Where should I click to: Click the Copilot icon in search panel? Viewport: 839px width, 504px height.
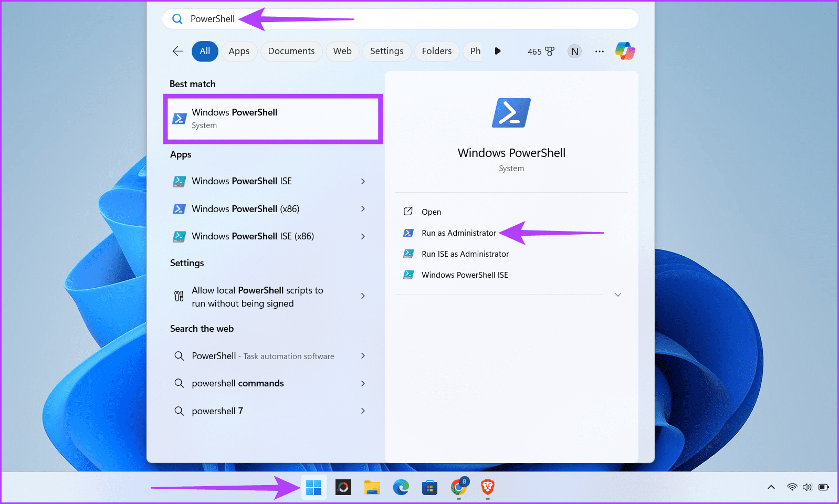[x=625, y=51]
